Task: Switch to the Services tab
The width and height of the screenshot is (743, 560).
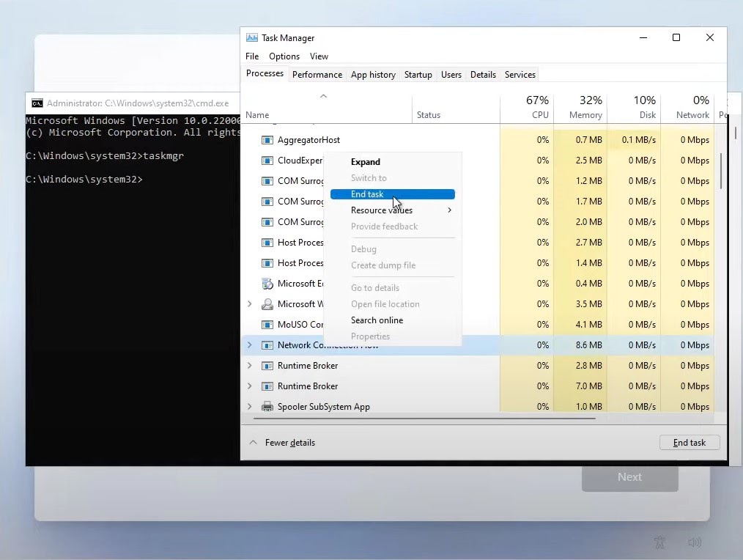Action: [x=520, y=75]
